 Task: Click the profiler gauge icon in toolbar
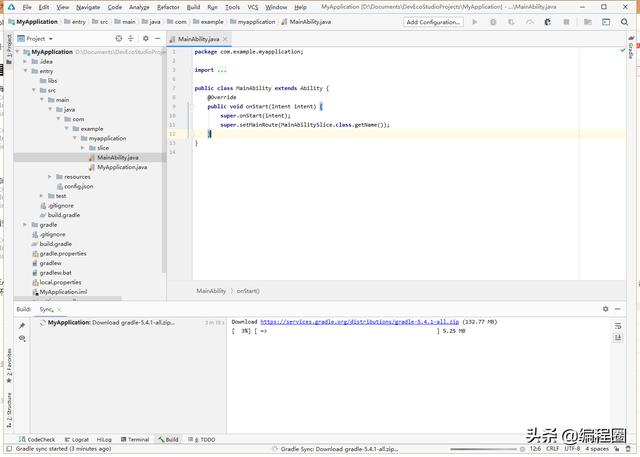point(530,22)
